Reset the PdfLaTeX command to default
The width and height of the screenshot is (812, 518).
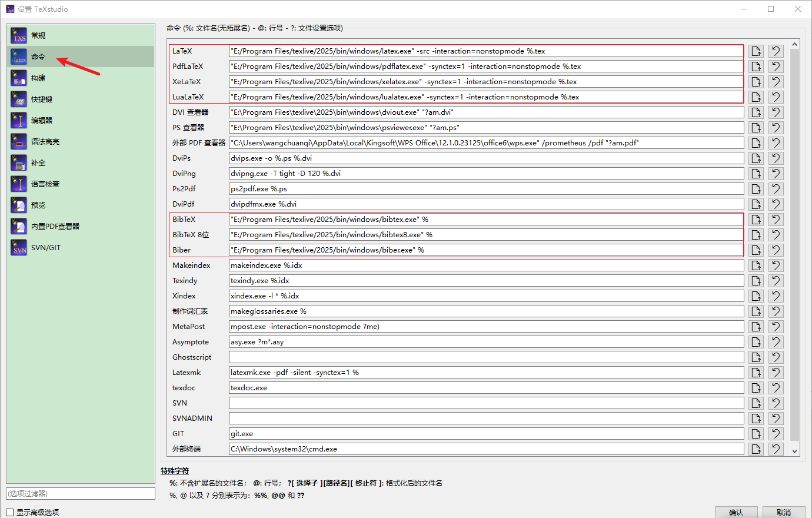pyautogui.click(x=776, y=67)
